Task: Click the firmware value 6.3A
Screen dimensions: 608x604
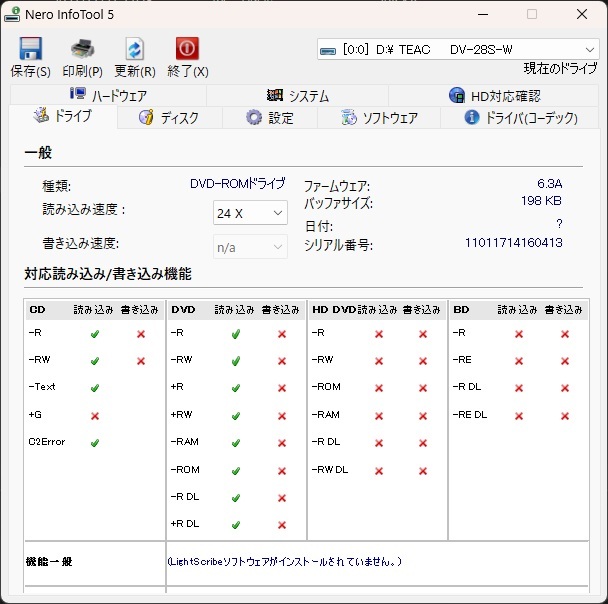Action: (x=550, y=183)
